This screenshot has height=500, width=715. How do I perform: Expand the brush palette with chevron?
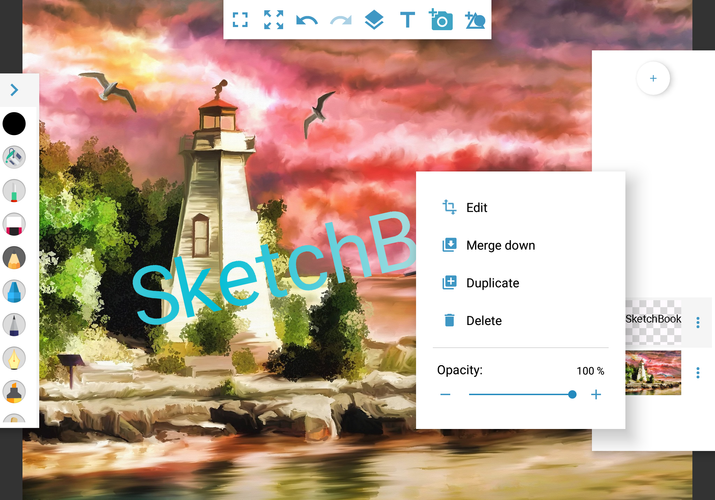14,90
